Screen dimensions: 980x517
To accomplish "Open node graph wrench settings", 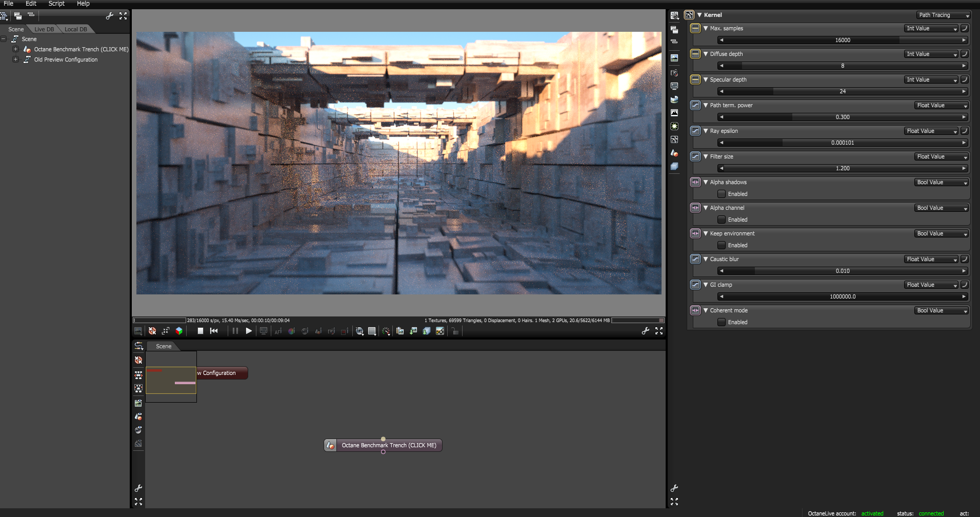I will [138, 488].
